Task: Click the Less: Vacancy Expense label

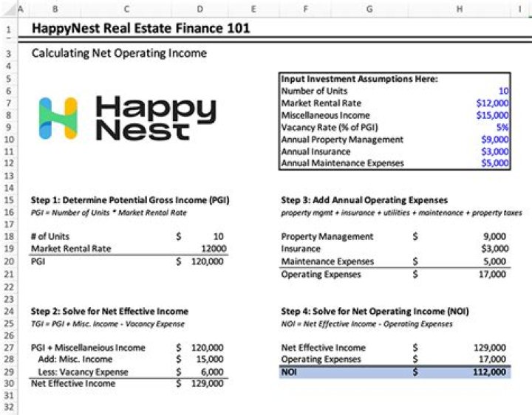Action: tap(83, 372)
